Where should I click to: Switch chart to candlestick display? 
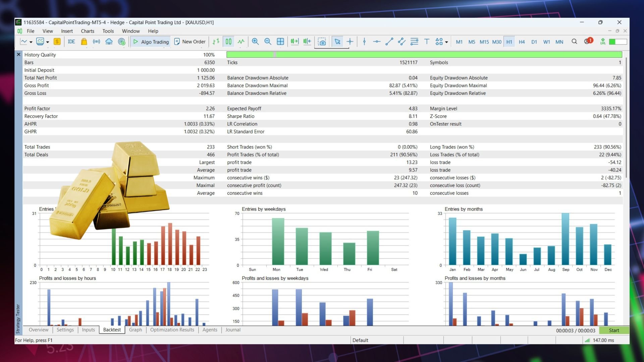228,42
